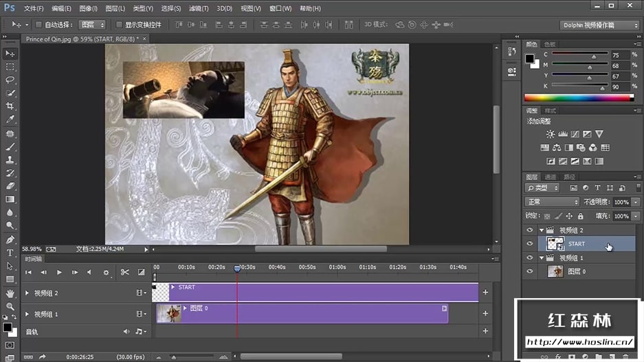Screen dimensions: 644x362
Task: Select the Hand tool
Action: point(10,293)
